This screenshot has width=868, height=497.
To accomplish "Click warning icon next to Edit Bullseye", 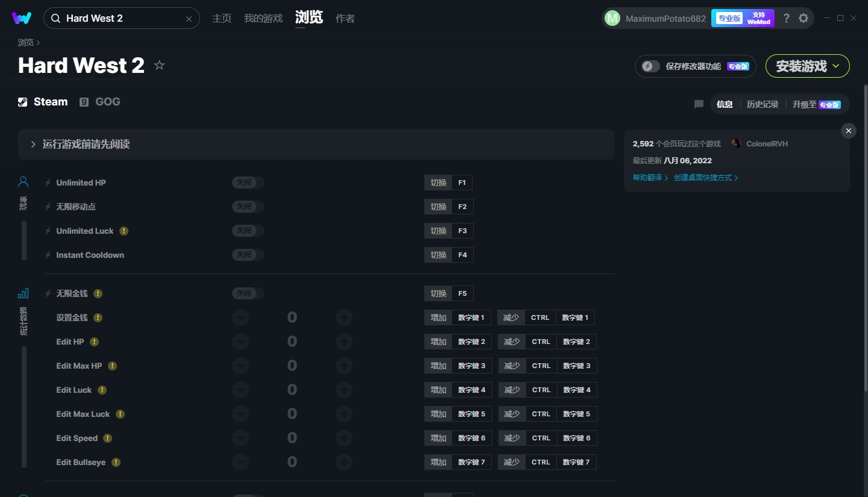I will pos(116,462).
